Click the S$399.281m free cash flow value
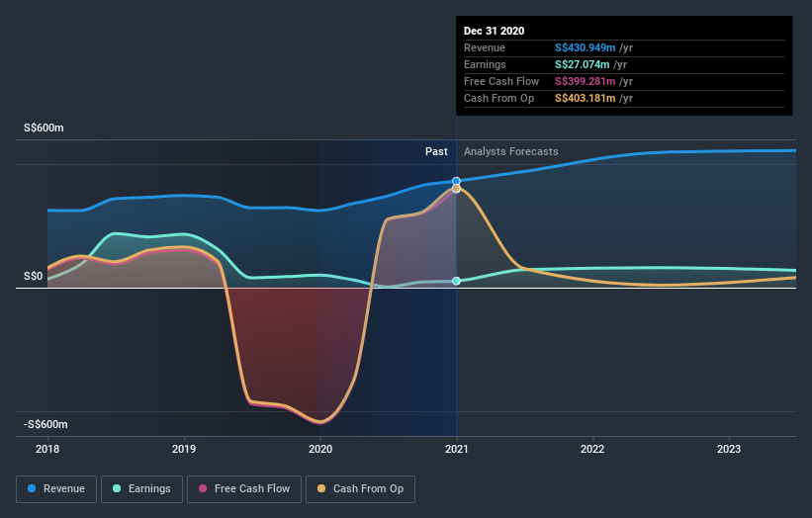The width and height of the screenshot is (812, 518). [586, 82]
